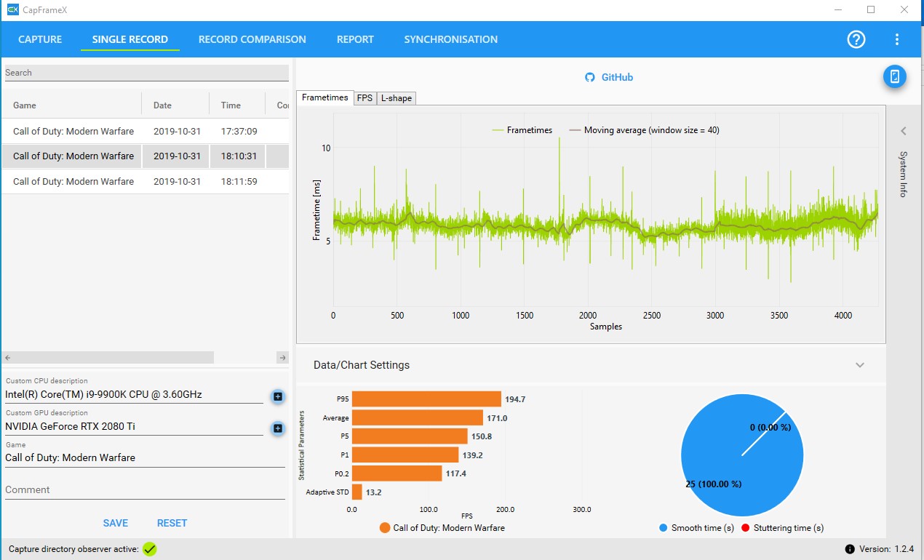Minimize the CapFrameX window

pyautogui.click(x=837, y=10)
